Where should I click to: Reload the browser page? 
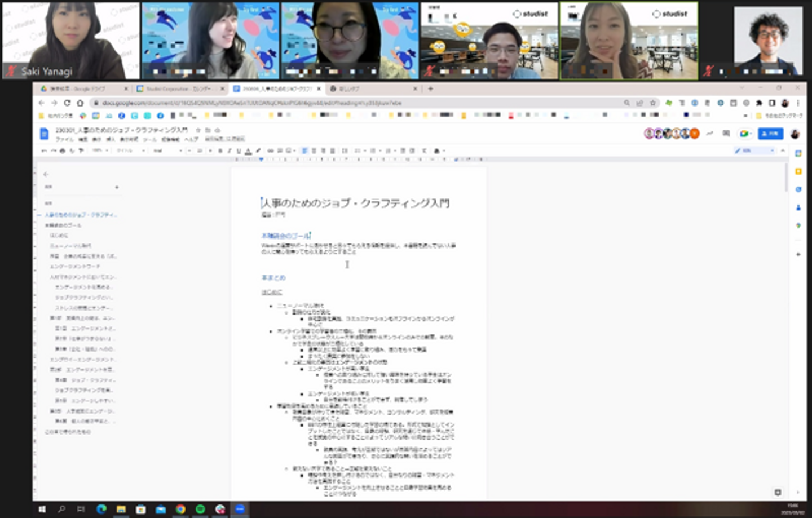click(x=67, y=103)
